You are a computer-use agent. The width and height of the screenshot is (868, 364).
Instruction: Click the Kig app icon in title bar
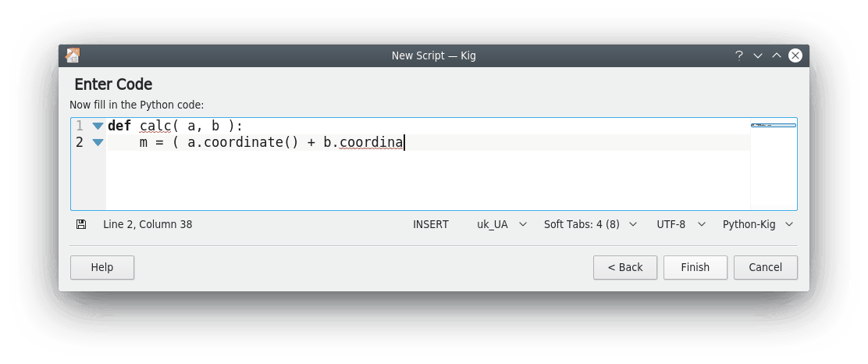point(73,55)
